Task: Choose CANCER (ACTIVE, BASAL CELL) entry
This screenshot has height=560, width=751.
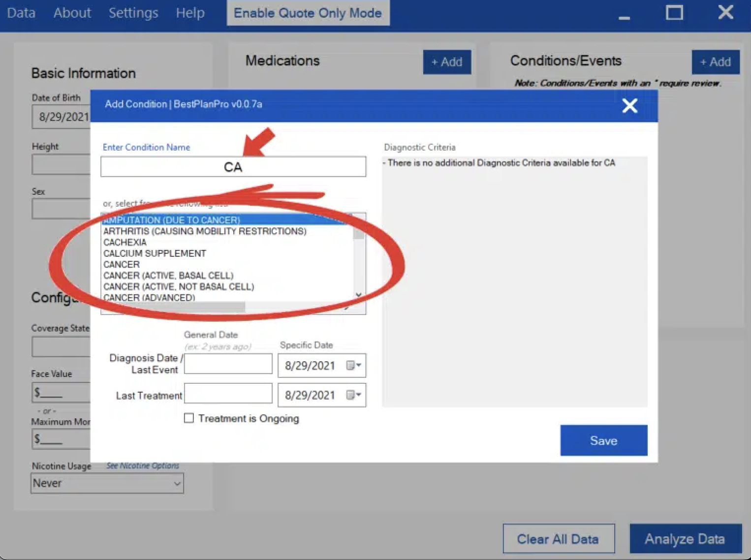Action: coord(168,276)
